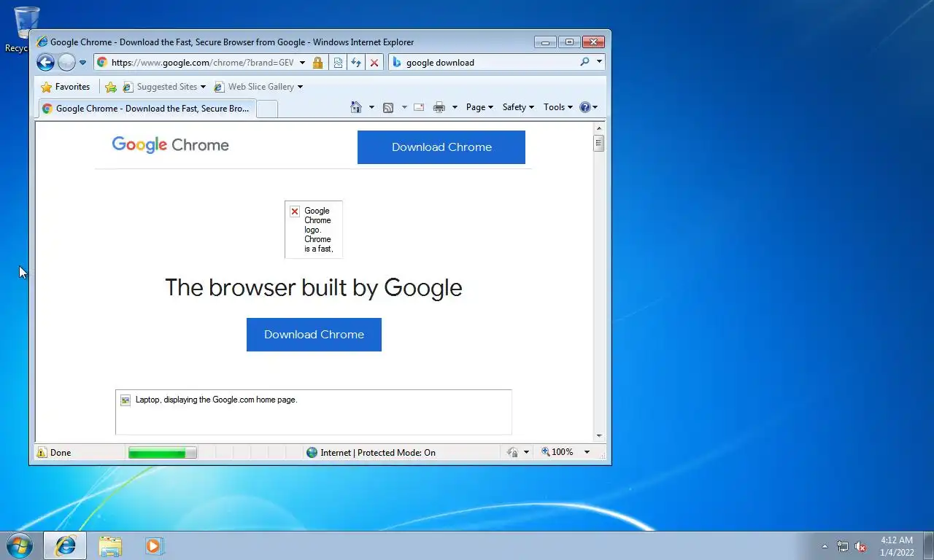Open a new blank tab
934x560 pixels.
click(x=267, y=109)
